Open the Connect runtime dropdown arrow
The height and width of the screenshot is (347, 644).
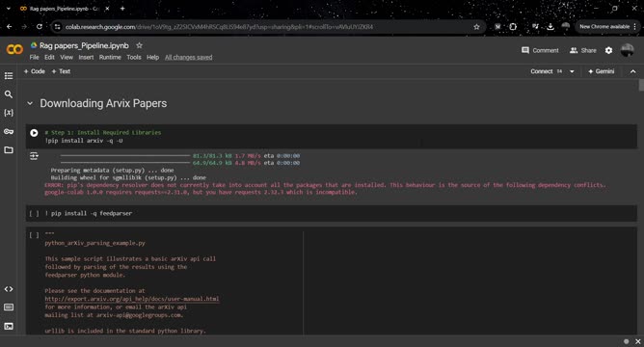572,71
